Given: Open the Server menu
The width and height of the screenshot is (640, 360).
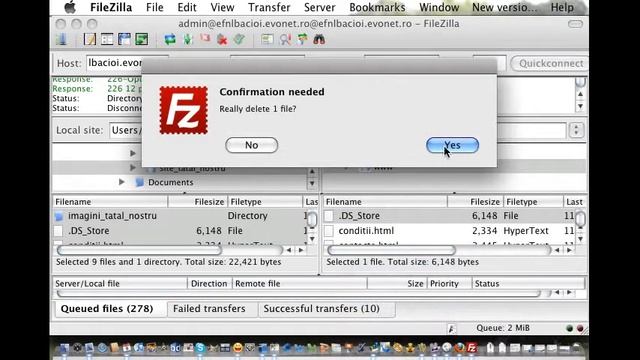Looking at the screenshot, I should (320, 7).
